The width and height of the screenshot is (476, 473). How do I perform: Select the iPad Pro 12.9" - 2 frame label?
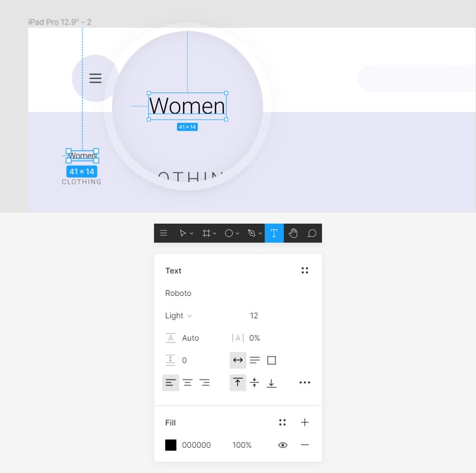[x=60, y=22]
